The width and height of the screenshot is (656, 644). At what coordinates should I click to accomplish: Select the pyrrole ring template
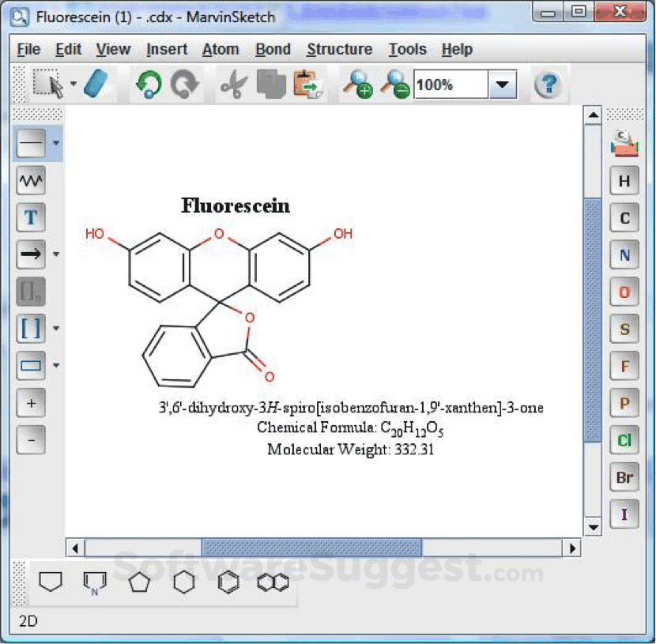(x=95, y=582)
